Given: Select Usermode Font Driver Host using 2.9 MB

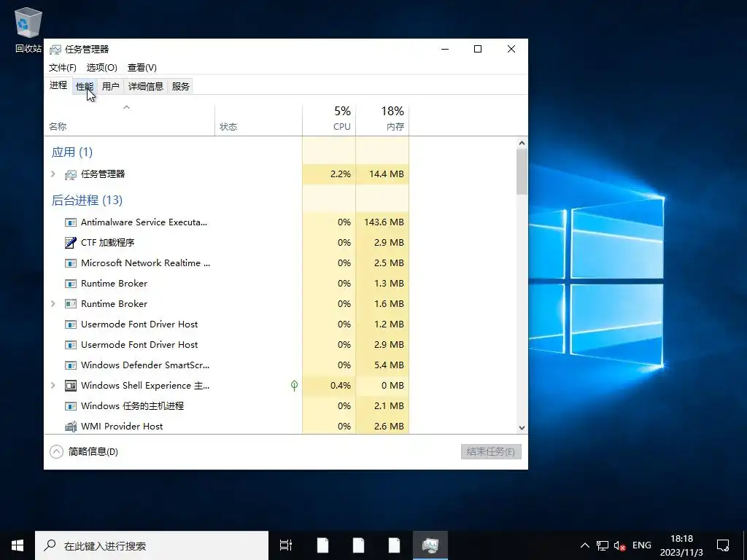Looking at the screenshot, I should 139,345.
